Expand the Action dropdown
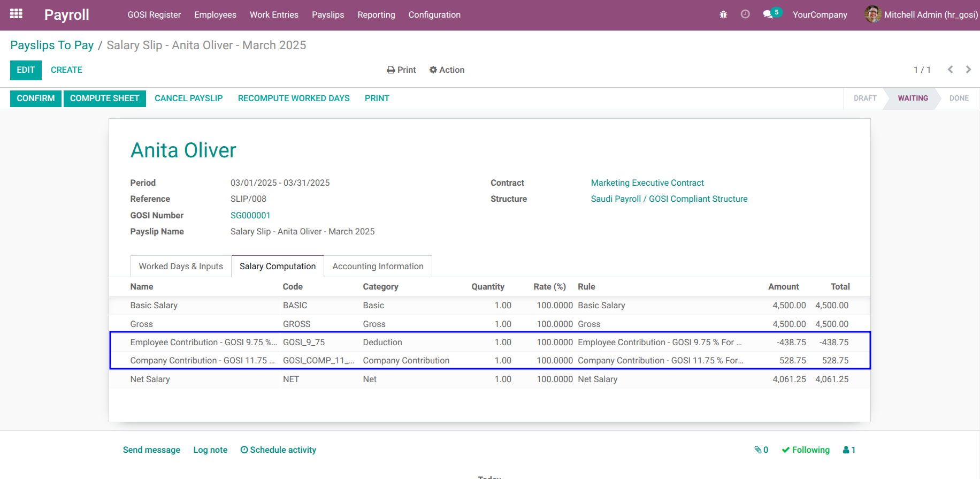This screenshot has height=479, width=980. 447,70
